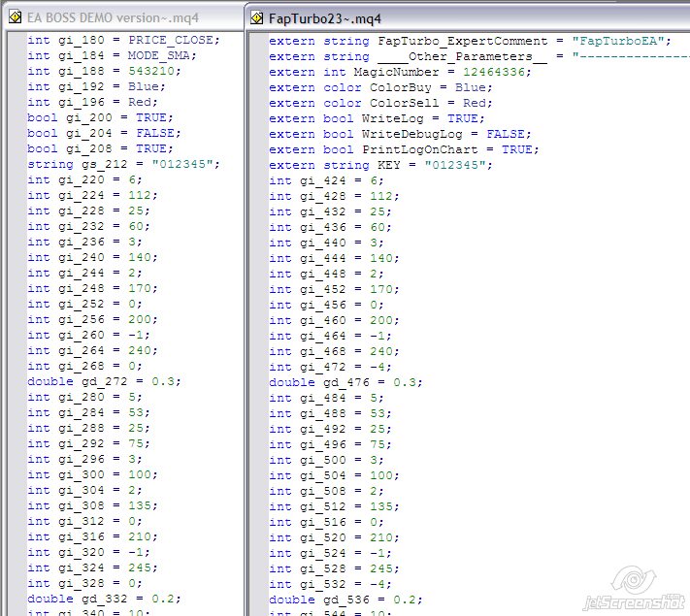This screenshot has height=616, width=690.
Task: Click line 'int gi_452 = 170;'
Action: coord(334,289)
